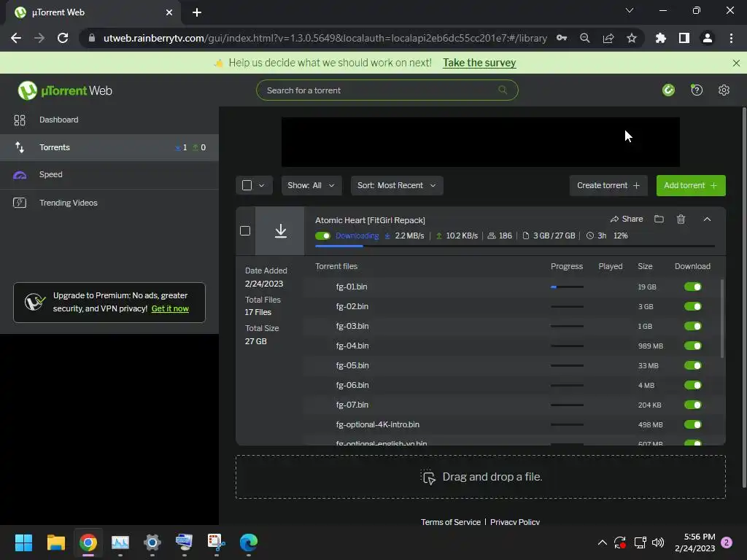Bookmark this page with star icon
This screenshot has height=560, width=747.
pyautogui.click(x=632, y=38)
